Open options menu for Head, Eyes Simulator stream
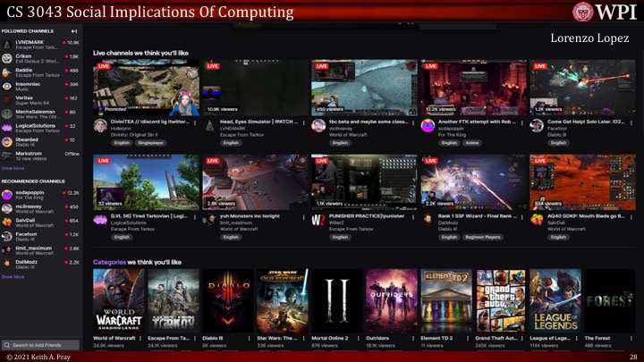The width and height of the screenshot is (644, 362). (304, 122)
